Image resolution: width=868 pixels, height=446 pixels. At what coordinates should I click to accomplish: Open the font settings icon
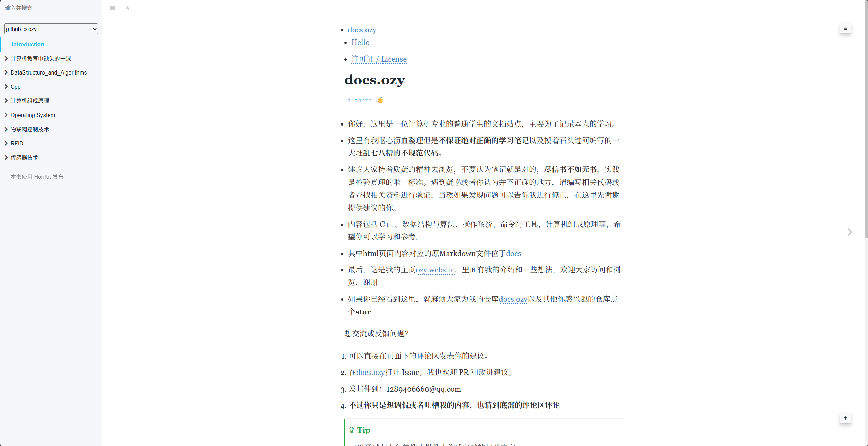pos(127,8)
